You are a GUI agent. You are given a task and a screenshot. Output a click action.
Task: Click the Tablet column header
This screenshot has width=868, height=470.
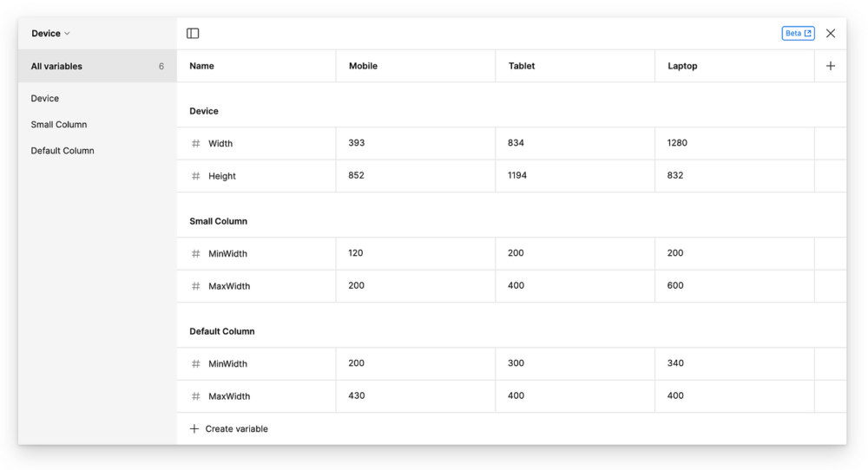(522, 66)
